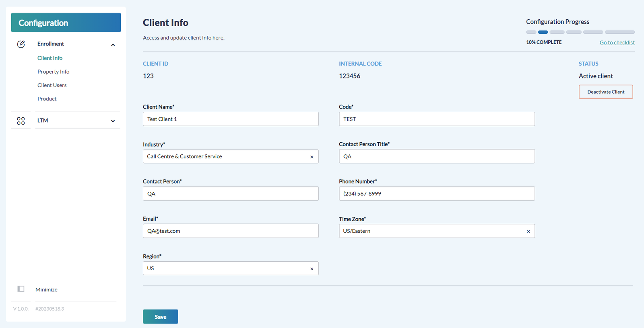Click the Active client status text
644x328 pixels.
pos(596,76)
